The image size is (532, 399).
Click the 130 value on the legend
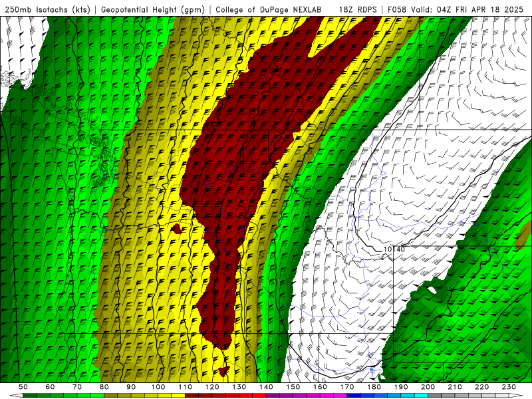click(239, 387)
